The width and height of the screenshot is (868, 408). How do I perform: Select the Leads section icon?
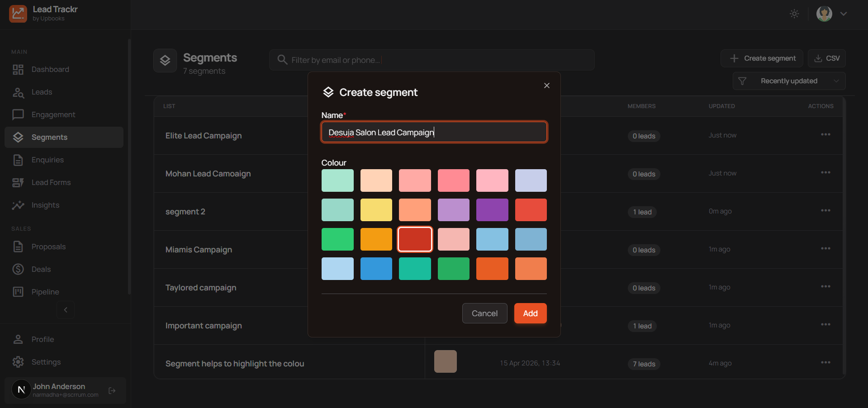pos(18,92)
